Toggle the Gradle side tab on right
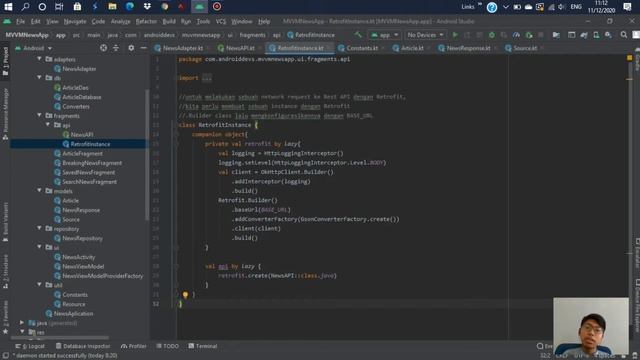The width and height of the screenshot is (640, 360). tap(637, 60)
